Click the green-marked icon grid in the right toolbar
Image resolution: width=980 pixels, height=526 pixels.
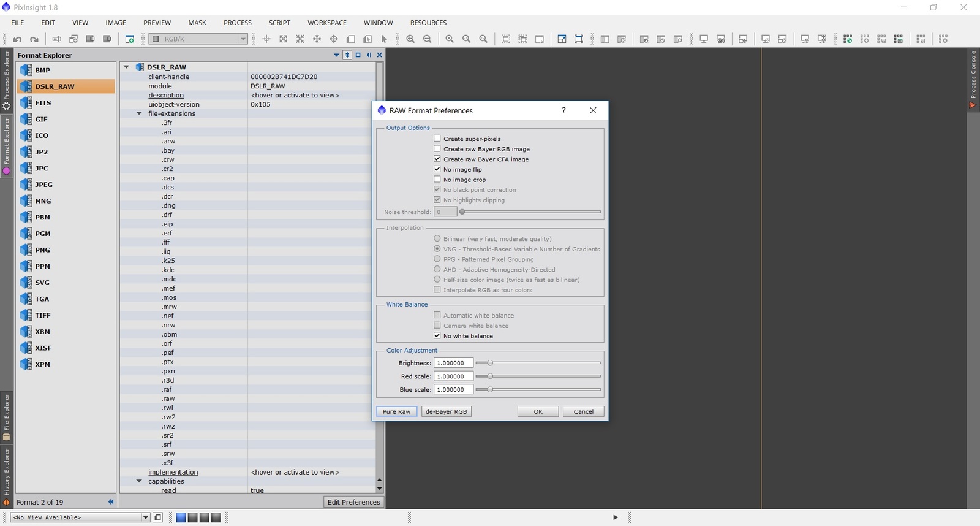848,39
